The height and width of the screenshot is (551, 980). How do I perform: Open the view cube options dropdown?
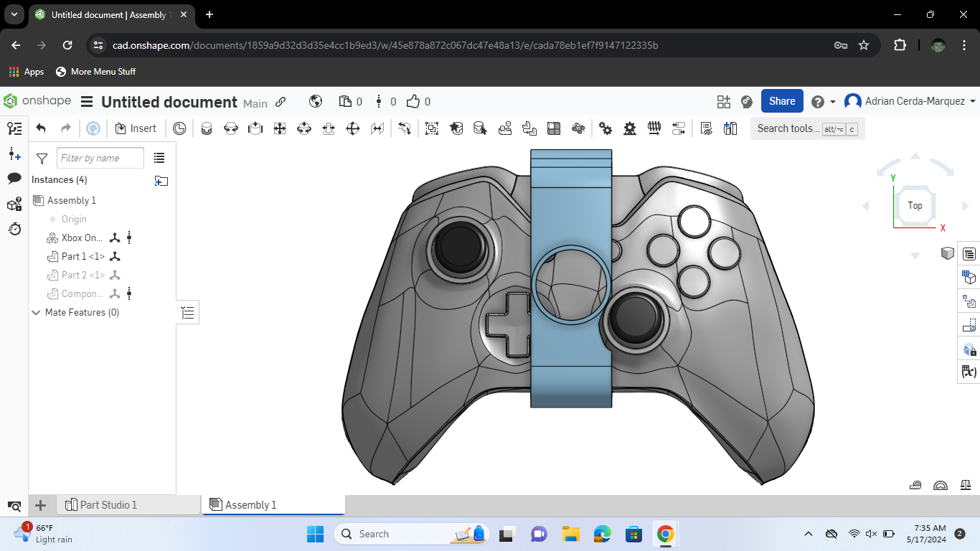tap(948, 253)
